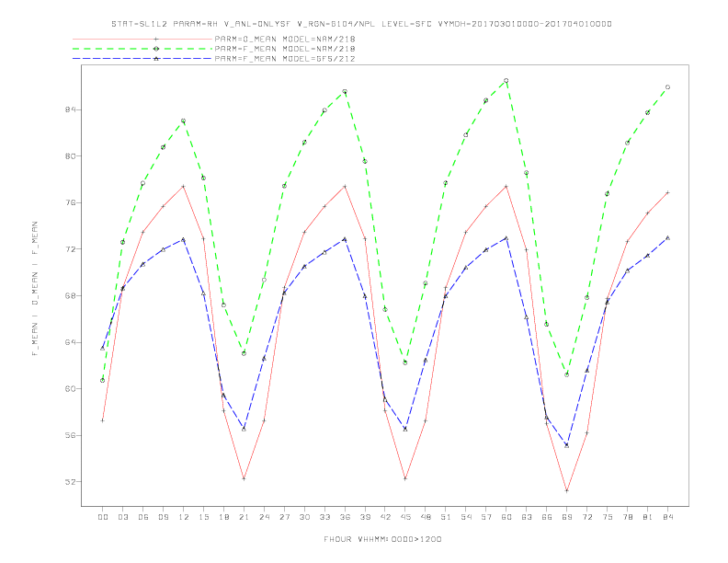Click x-axis forecast hour label 12

(x=184, y=517)
